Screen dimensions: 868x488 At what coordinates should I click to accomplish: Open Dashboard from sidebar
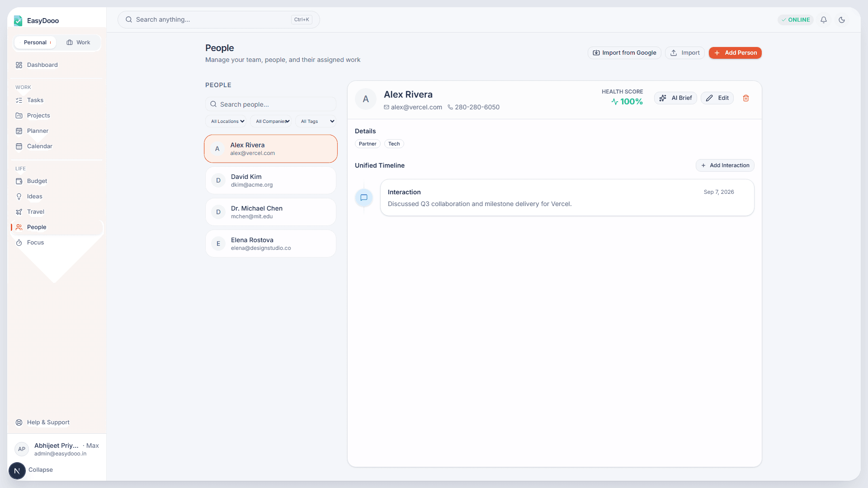(57, 65)
